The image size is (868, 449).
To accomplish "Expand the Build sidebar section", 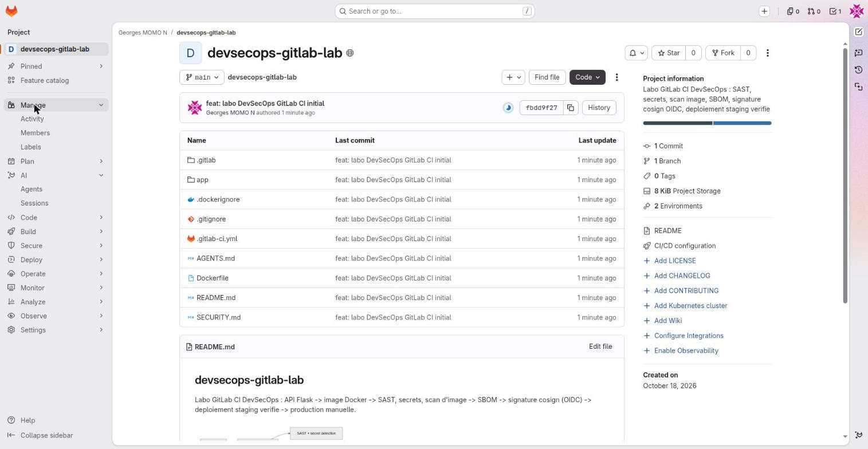I will [x=56, y=232].
